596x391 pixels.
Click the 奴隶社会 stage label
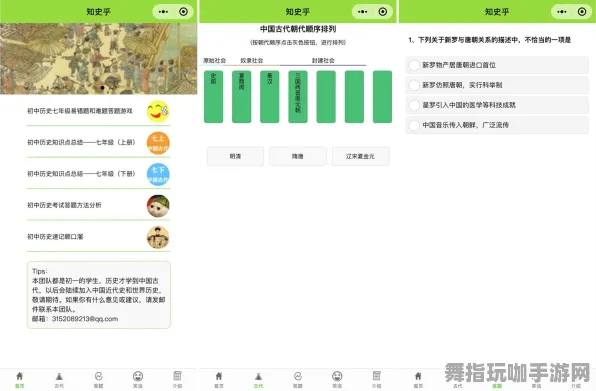pos(252,60)
